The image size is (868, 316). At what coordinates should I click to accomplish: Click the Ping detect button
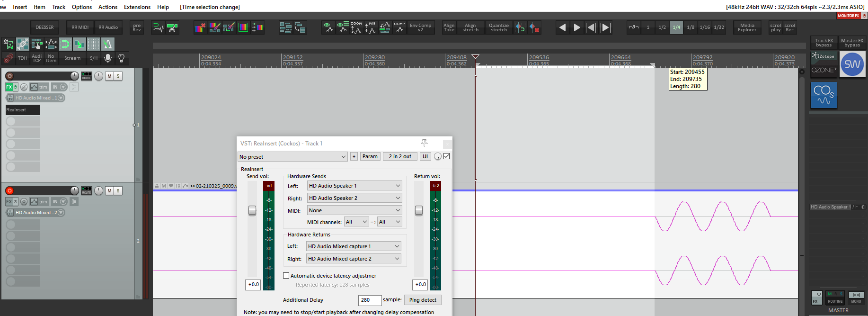pos(423,300)
